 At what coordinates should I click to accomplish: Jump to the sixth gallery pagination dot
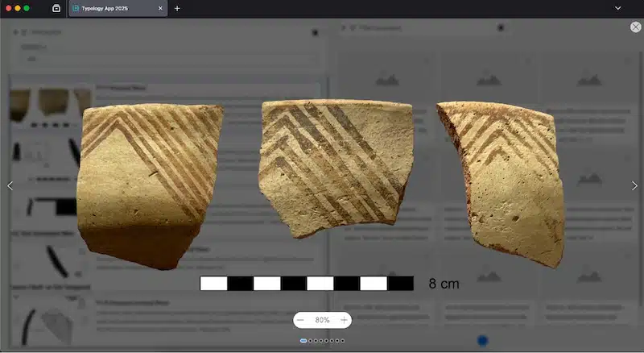[x=332, y=341]
